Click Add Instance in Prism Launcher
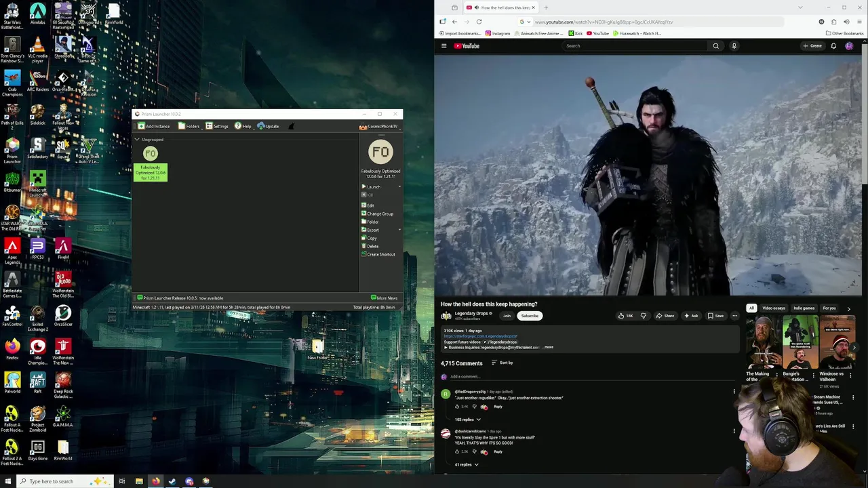Image resolution: width=868 pixels, height=488 pixels. click(153, 126)
